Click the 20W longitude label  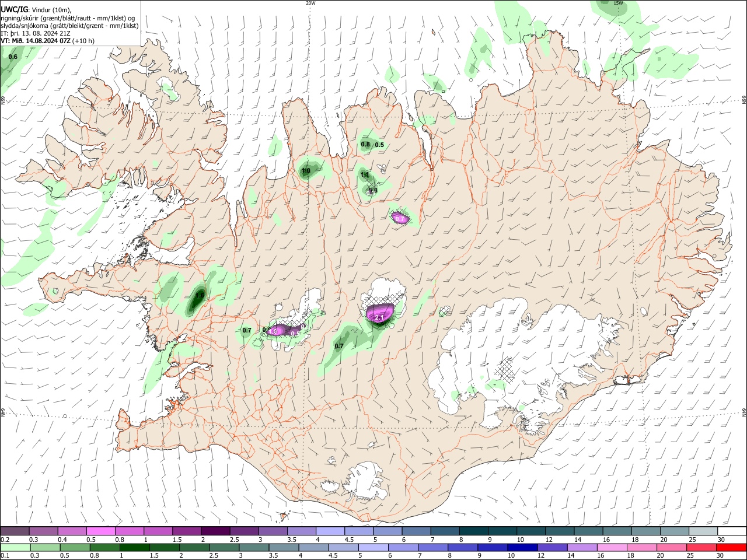tap(310, 3)
